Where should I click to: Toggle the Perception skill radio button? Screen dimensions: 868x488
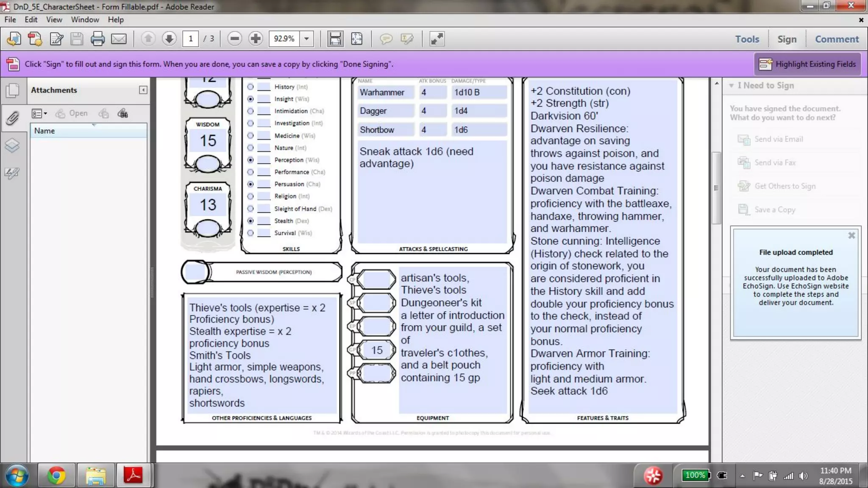[250, 160]
